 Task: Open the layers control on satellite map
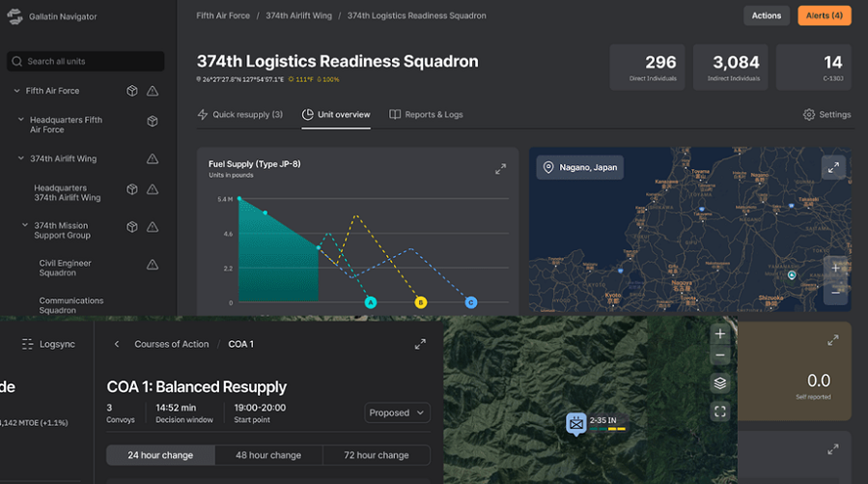click(719, 383)
